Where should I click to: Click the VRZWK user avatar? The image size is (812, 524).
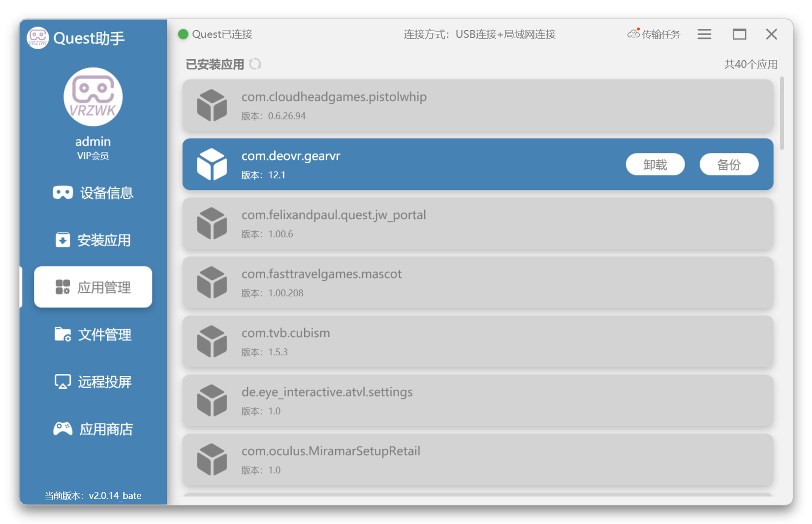pyautogui.click(x=93, y=97)
